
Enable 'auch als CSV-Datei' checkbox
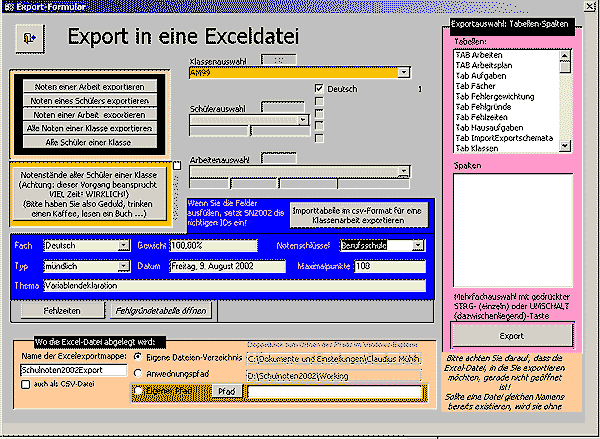click(26, 383)
